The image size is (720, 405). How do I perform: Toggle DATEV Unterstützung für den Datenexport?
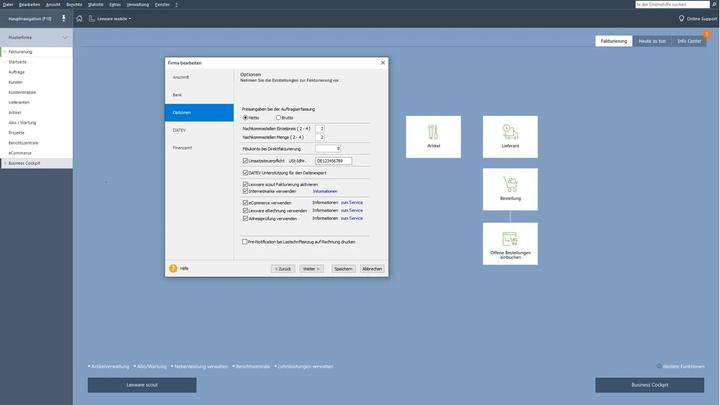[245, 173]
